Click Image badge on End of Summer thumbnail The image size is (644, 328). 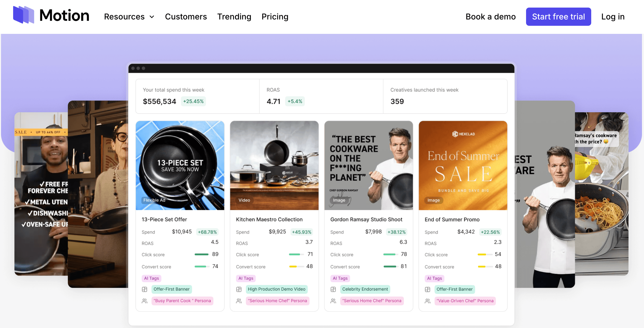pyautogui.click(x=433, y=200)
